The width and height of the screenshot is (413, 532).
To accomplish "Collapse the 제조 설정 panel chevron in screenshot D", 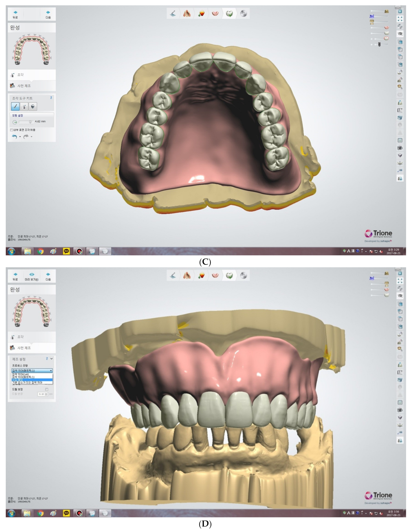I will tap(51, 359).
